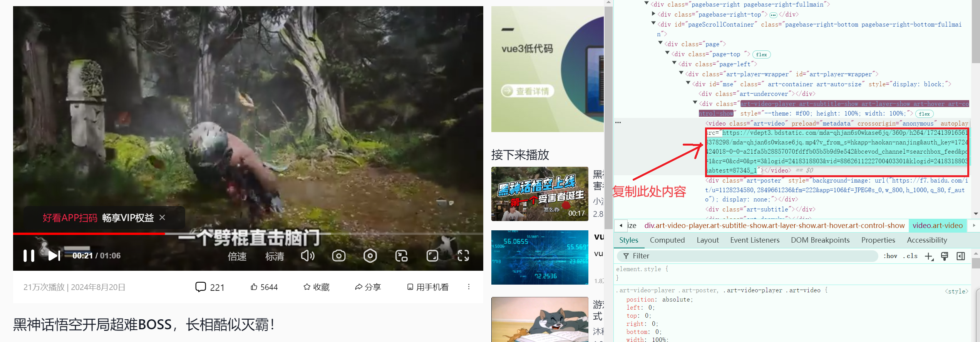Collapse the pagebase-right-fullmain div node

click(647, 3)
